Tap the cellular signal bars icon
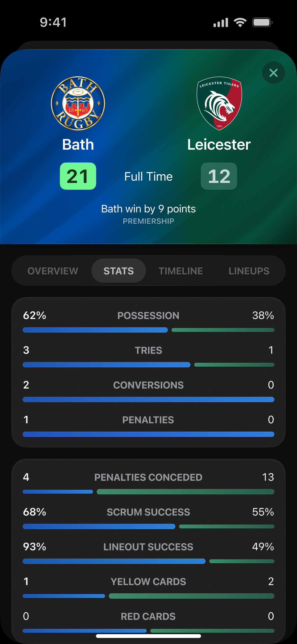Viewport: 297px width, 644px height. pos(221,22)
